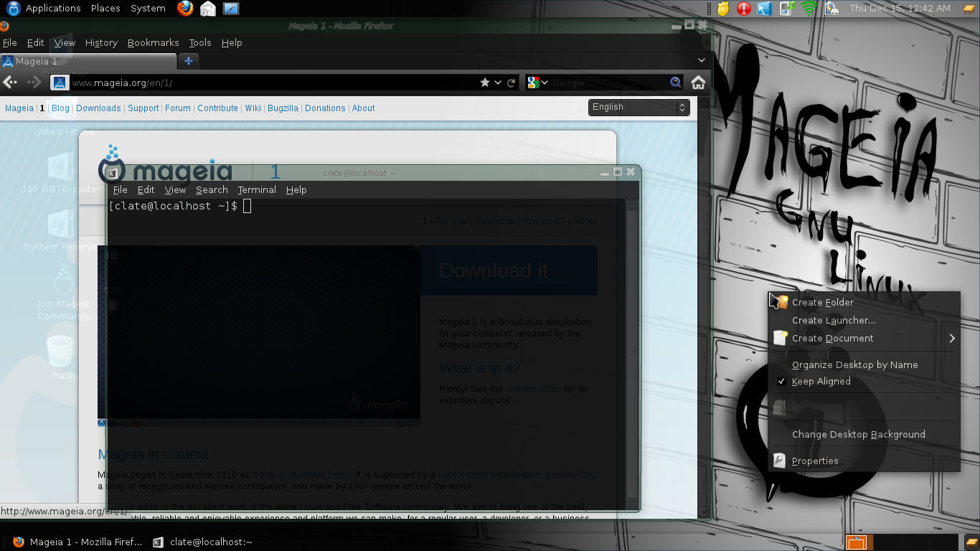Go back in Firefox
Image resolution: width=980 pixels, height=551 pixels.
[x=10, y=83]
